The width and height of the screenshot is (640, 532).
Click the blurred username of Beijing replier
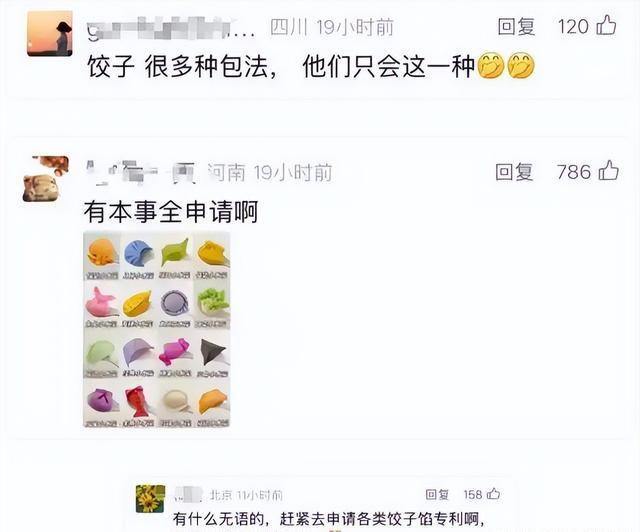point(188,494)
